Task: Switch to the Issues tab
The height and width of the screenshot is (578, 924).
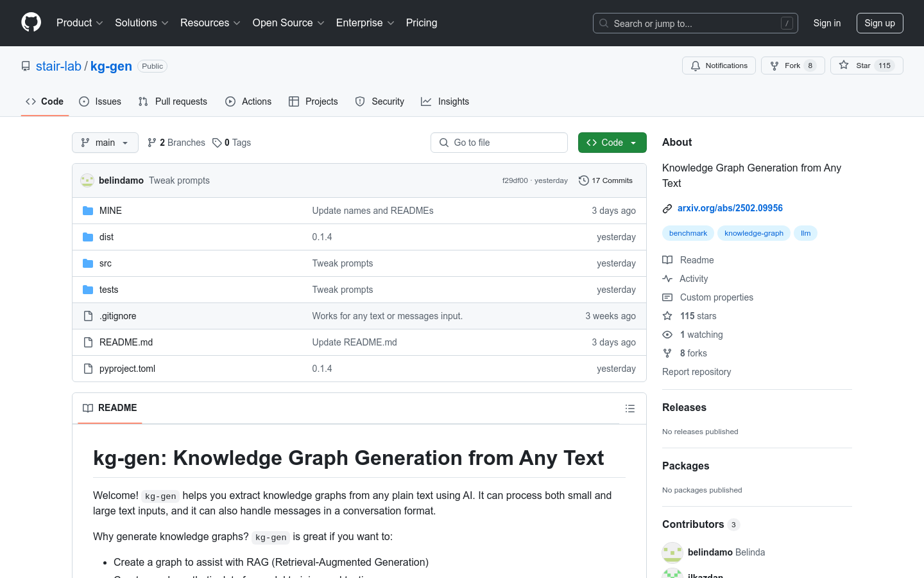Action: (100, 101)
